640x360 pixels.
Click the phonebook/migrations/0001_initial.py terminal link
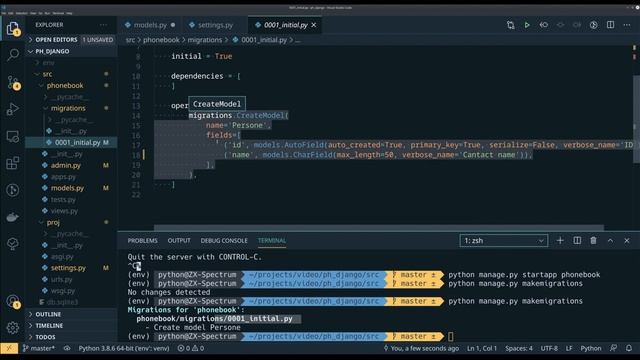point(214,319)
